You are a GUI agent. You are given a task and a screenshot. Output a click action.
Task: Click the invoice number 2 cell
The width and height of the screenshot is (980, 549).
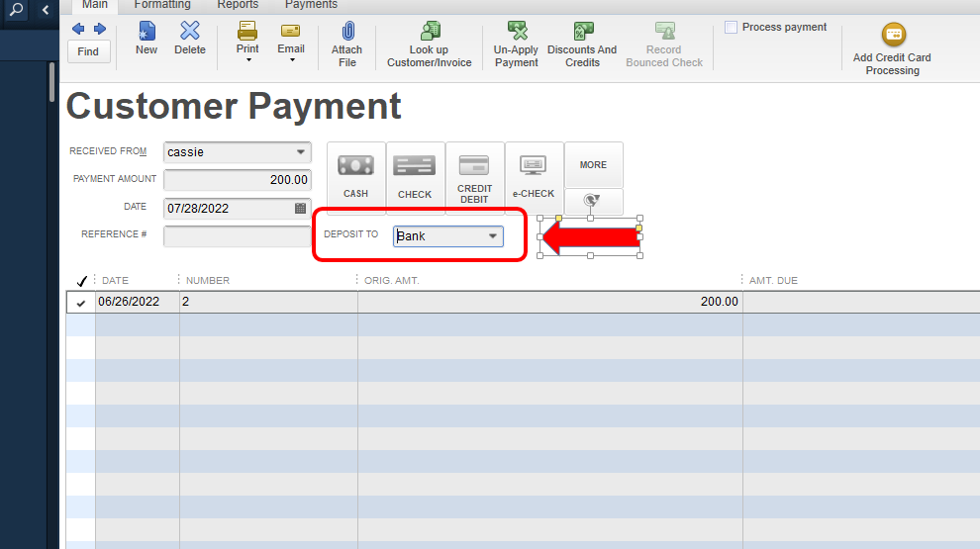pos(268,302)
